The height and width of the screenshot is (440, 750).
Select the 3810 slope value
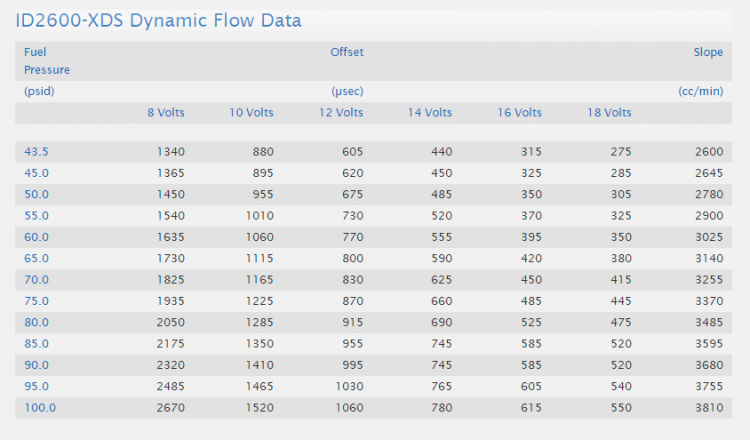point(709,407)
